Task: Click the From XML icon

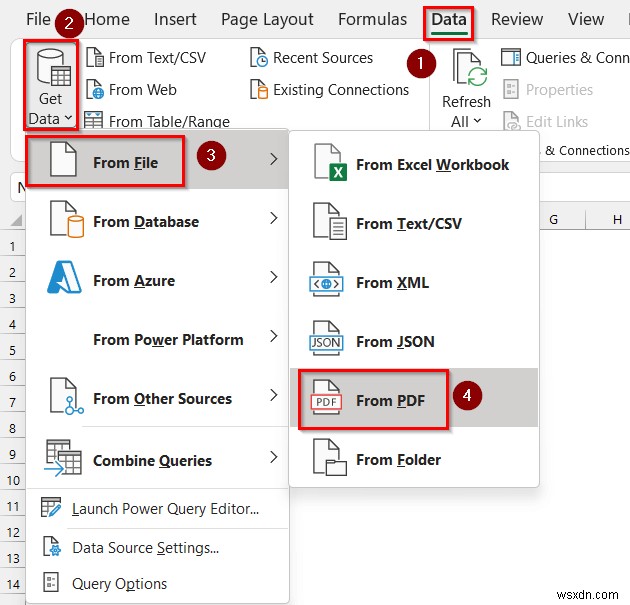Action: pyautogui.click(x=326, y=280)
